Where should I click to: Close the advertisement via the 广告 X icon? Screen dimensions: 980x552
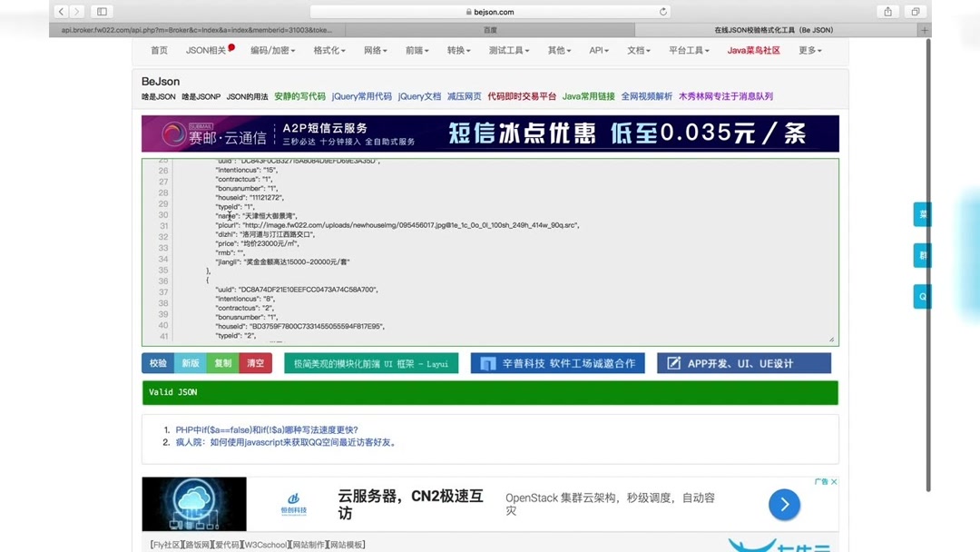tap(833, 481)
